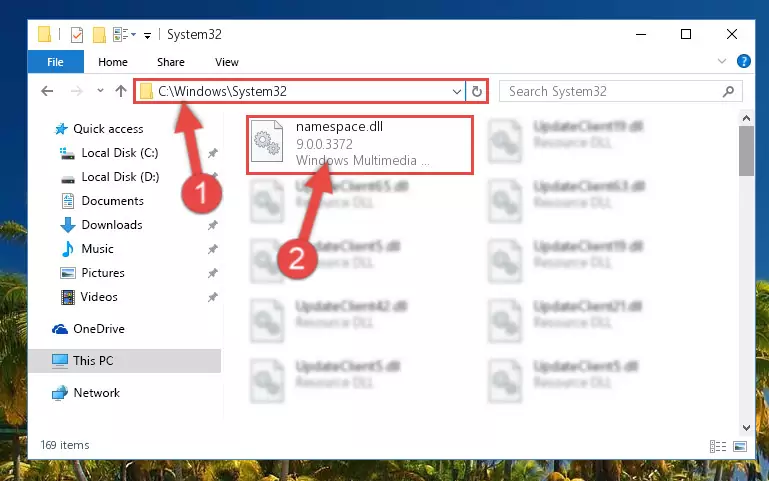769x481 pixels.
Task: Click the folder icon in title bar
Action: click(45, 34)
